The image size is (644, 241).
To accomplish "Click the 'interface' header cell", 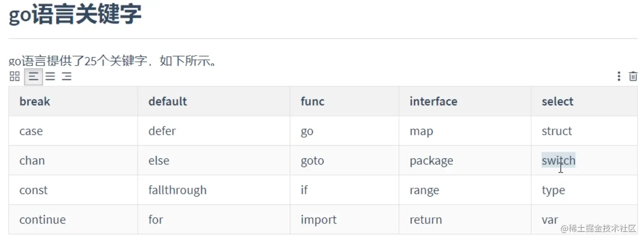I will (433, 101).
